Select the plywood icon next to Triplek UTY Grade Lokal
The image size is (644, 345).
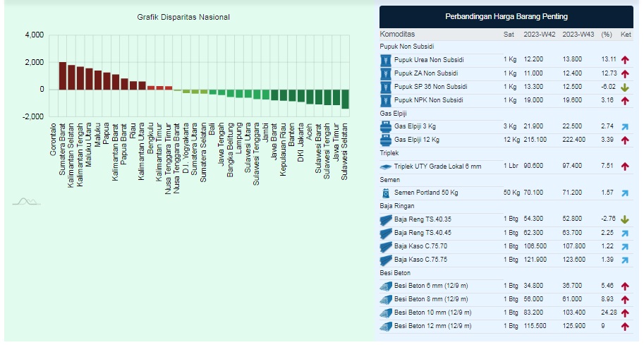(386, 167)
